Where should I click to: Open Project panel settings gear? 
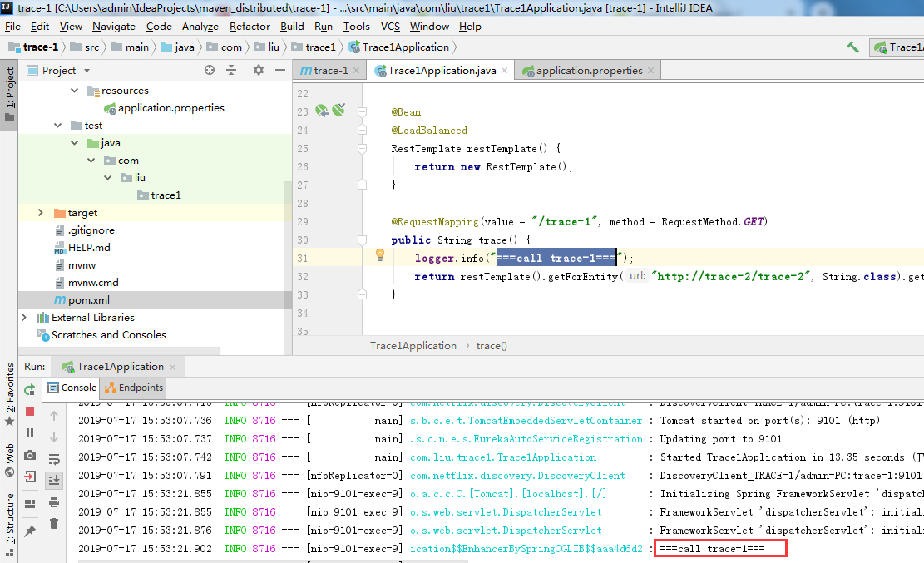click(x=258, y=71)
